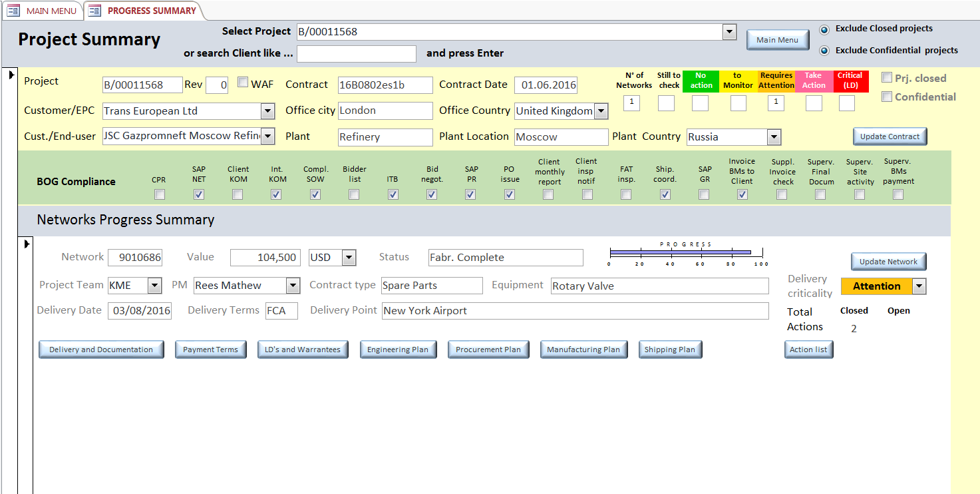Image resolution: width=980 pixels, height=494 pixels.
Task: Select Exclude Closed projects radio button
Action: click(825, 29)
